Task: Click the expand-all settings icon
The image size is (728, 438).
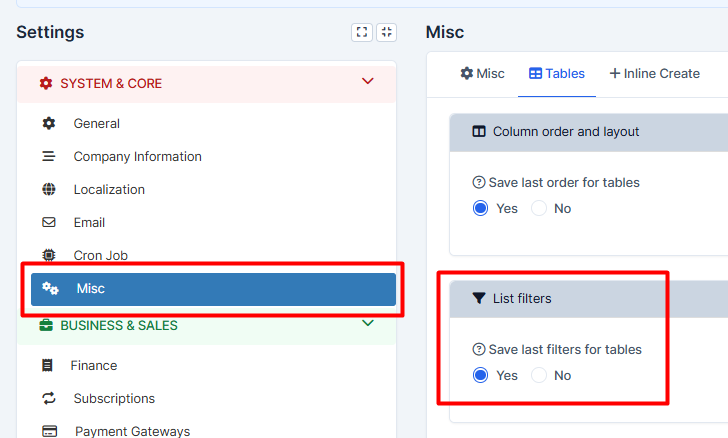Action: tap(362, 33)
